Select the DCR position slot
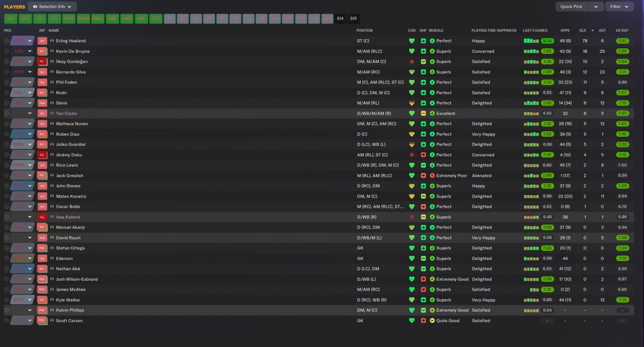Screen dimensions: 644x347 pos(25,19)
